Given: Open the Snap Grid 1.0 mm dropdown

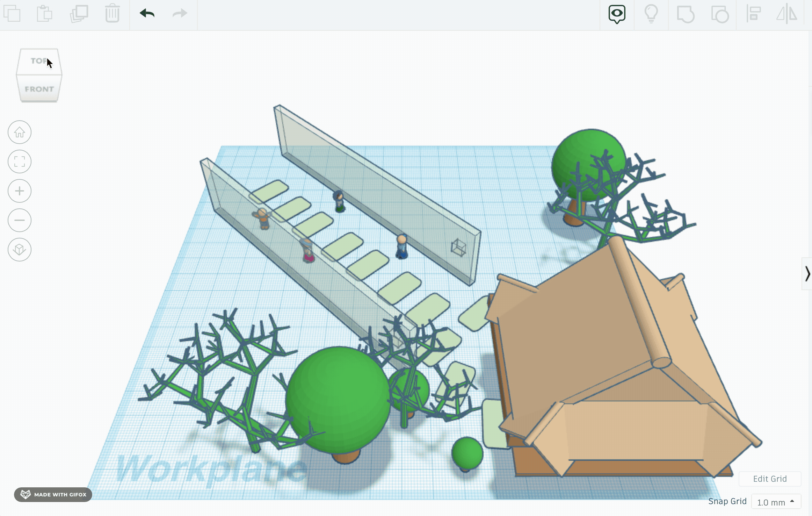Looking at the screenshot, I should click(x=776, y=502).
